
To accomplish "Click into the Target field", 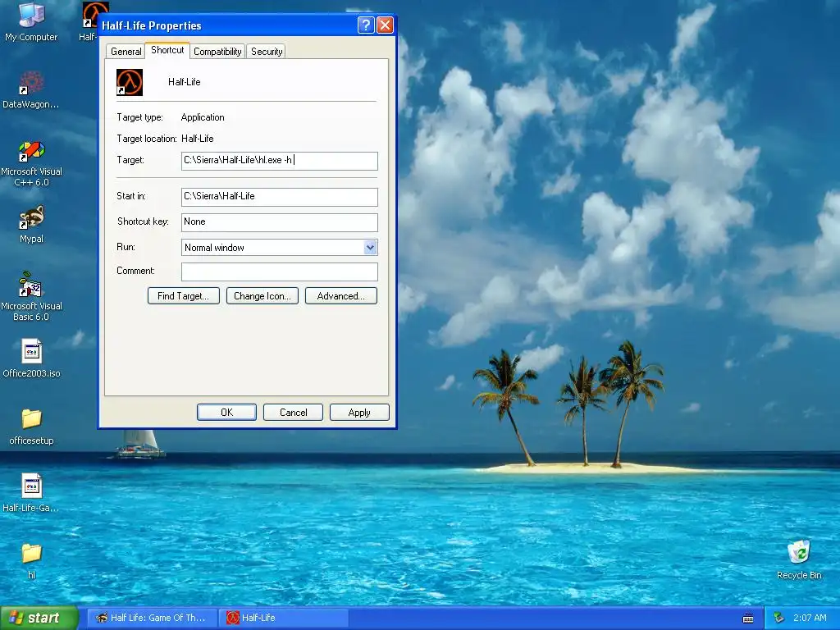I will [x=280, y=161].
